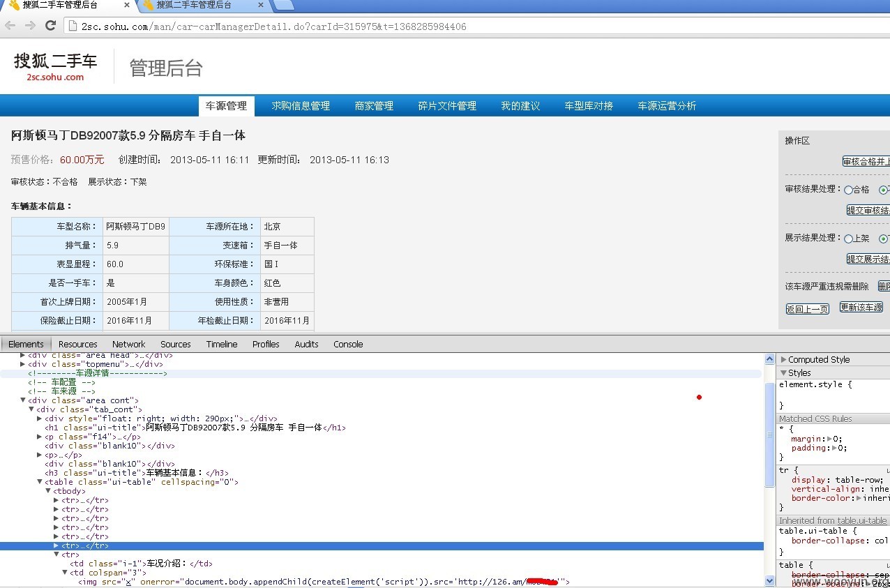Click the page icon in the address bar
Image resolution: width=890 pixels, height=588 pixels.
[x=73, y=27]
